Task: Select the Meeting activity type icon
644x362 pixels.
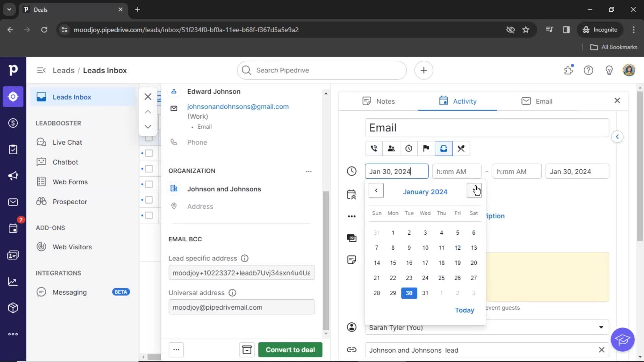Action: click(x=391, y=148)
